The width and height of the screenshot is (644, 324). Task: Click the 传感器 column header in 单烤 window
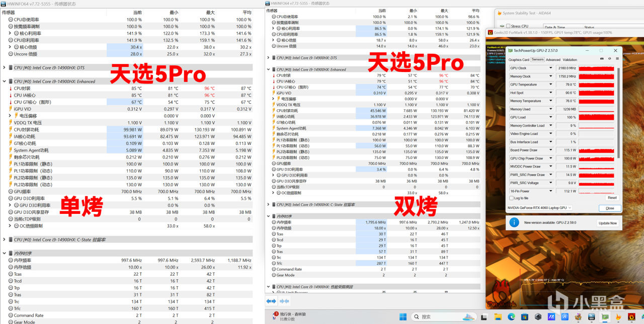(9, 13)
